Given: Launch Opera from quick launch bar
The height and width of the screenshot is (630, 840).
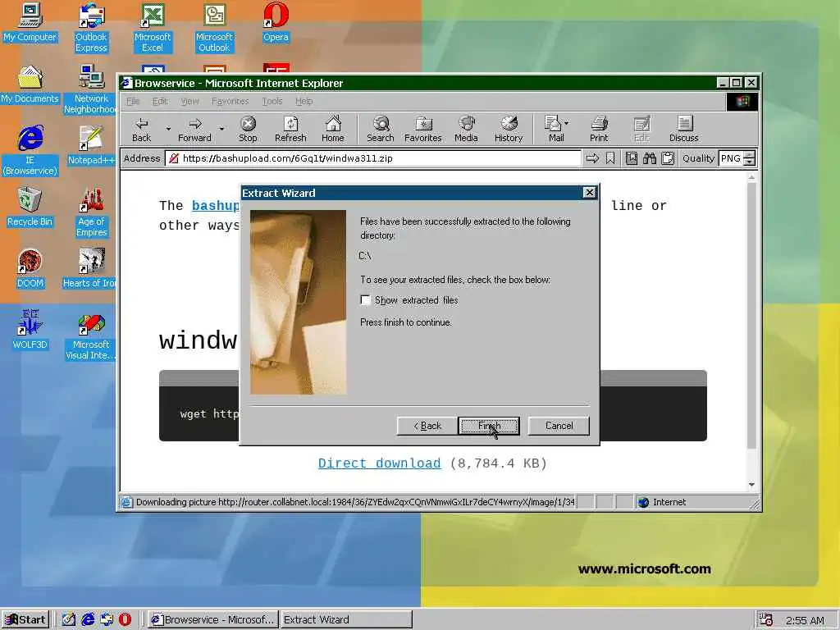Looking at the screenshot, I should tap(125, 620).
